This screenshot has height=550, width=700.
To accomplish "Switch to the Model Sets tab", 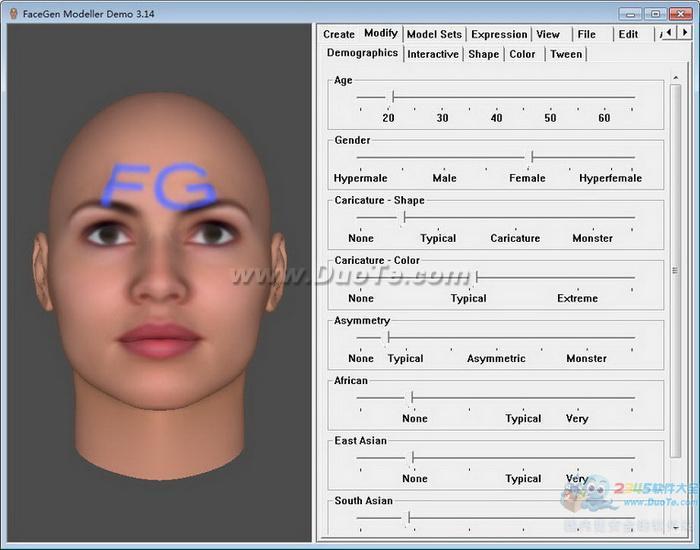I will point(434,34).
